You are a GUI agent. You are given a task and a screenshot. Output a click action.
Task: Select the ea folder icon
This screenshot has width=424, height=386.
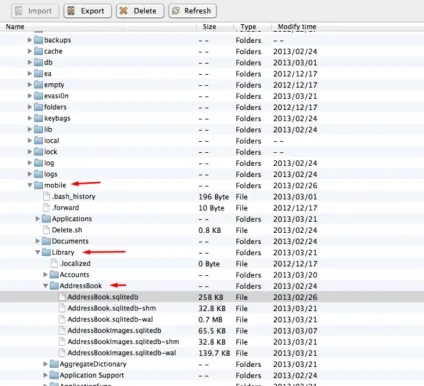[x=38, y=74]
